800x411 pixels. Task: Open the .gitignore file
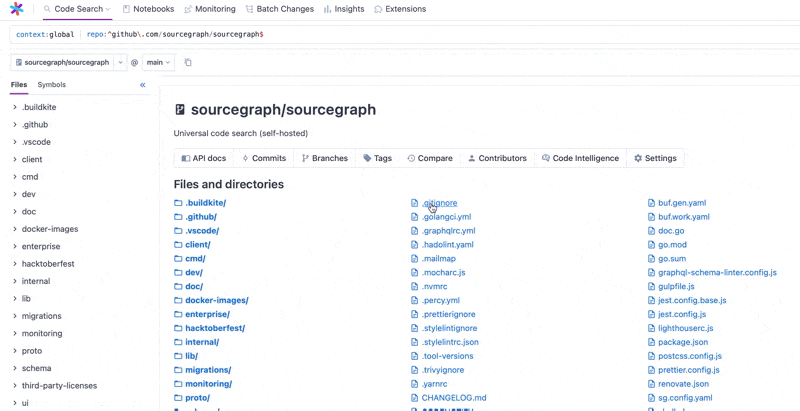point(439,203)
